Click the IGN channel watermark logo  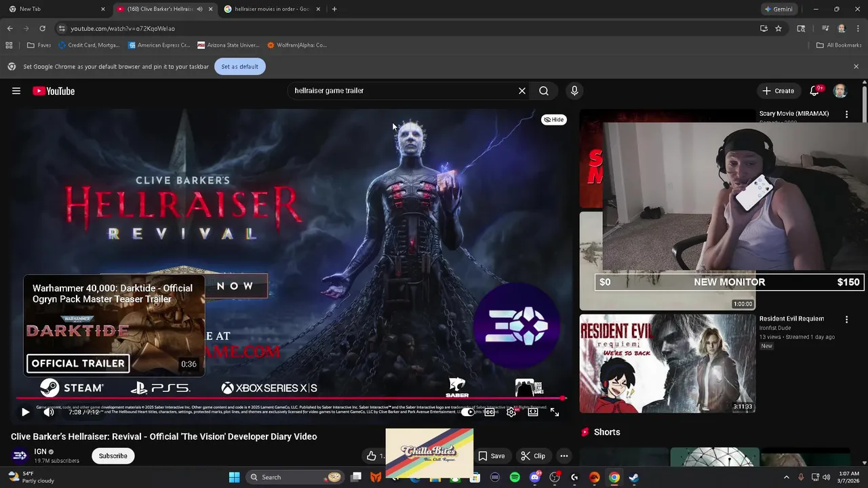[517, 327]
